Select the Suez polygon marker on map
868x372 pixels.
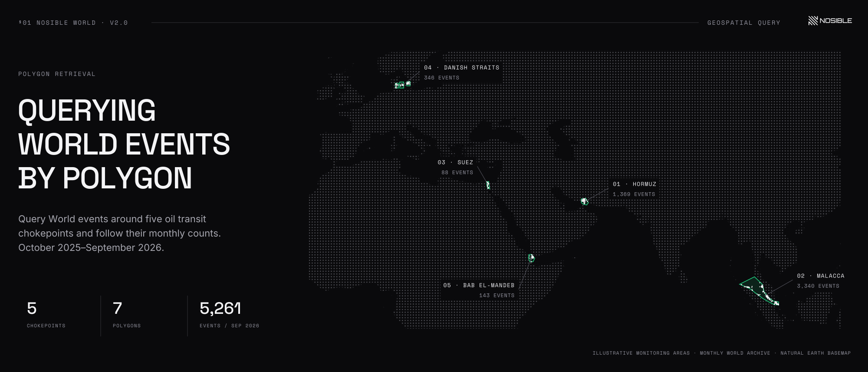[x=488, y=185]
